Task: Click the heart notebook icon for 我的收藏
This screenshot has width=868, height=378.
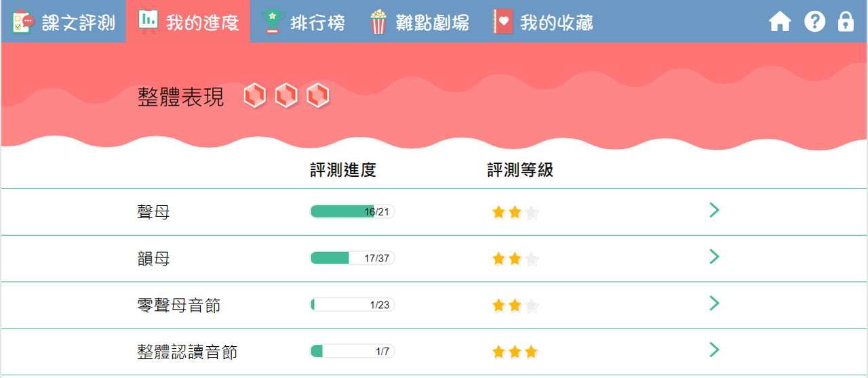Action: pos(502,22)
